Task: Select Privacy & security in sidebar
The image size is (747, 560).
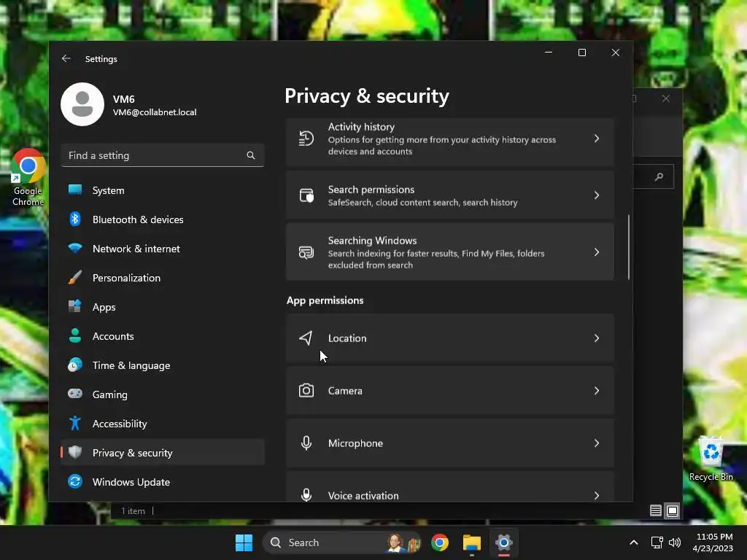Action: click(x=163, y=453)
